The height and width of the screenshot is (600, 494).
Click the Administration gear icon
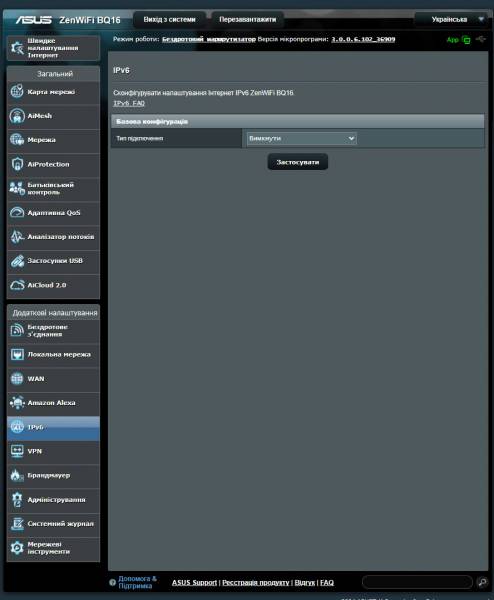(17, 499)
